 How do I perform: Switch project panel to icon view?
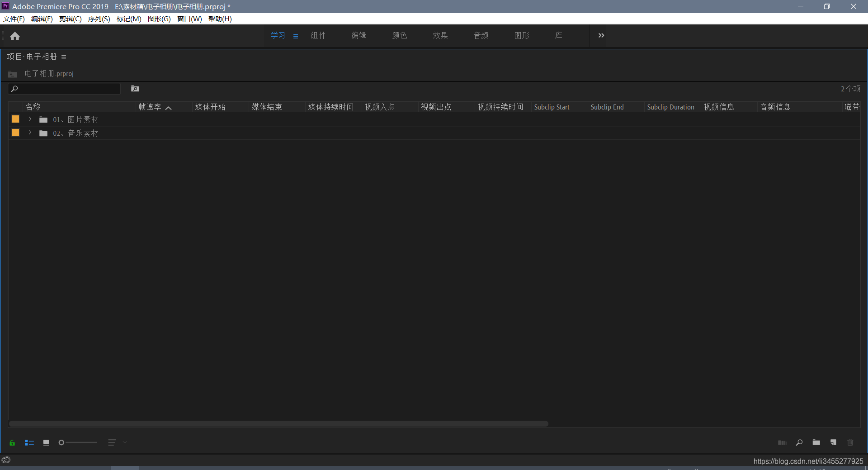pos(46,443)
